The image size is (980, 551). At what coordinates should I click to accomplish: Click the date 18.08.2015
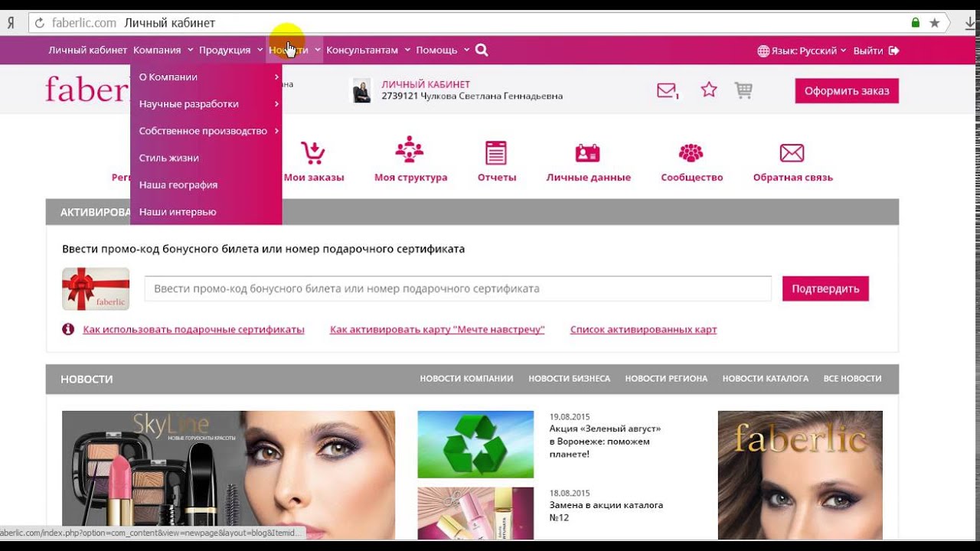[570, 493]
